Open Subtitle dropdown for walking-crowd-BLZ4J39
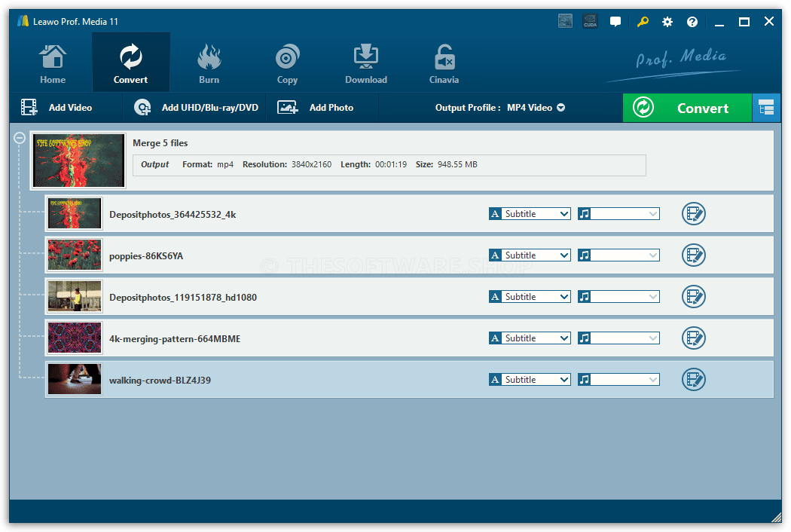Viewport: 791px width, 532px height. (530, 380)
